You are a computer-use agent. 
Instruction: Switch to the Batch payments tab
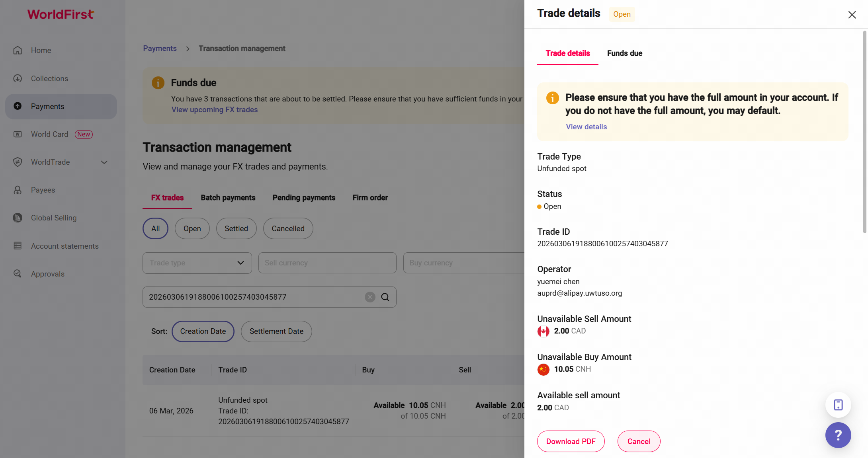point(228,198)
